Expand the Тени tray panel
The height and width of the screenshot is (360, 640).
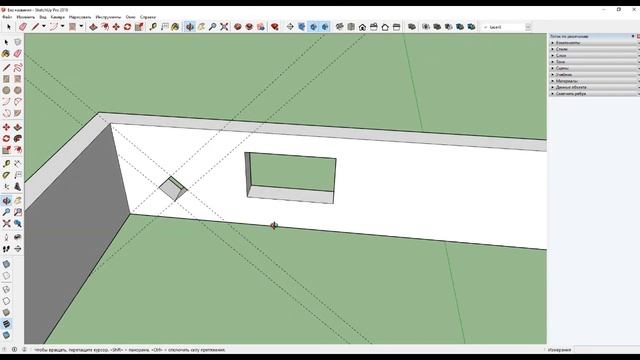pos(594,62)
